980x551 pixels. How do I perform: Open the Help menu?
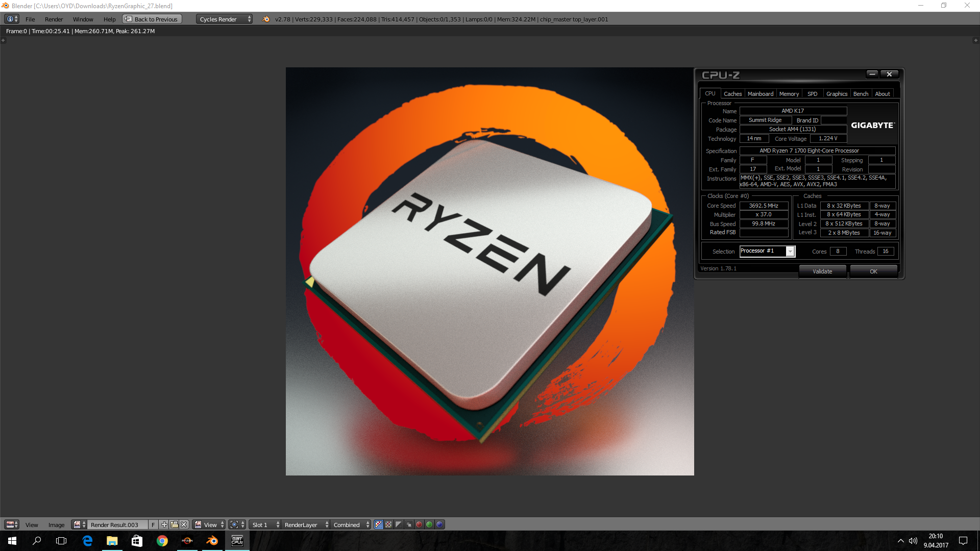coord(109,19)
